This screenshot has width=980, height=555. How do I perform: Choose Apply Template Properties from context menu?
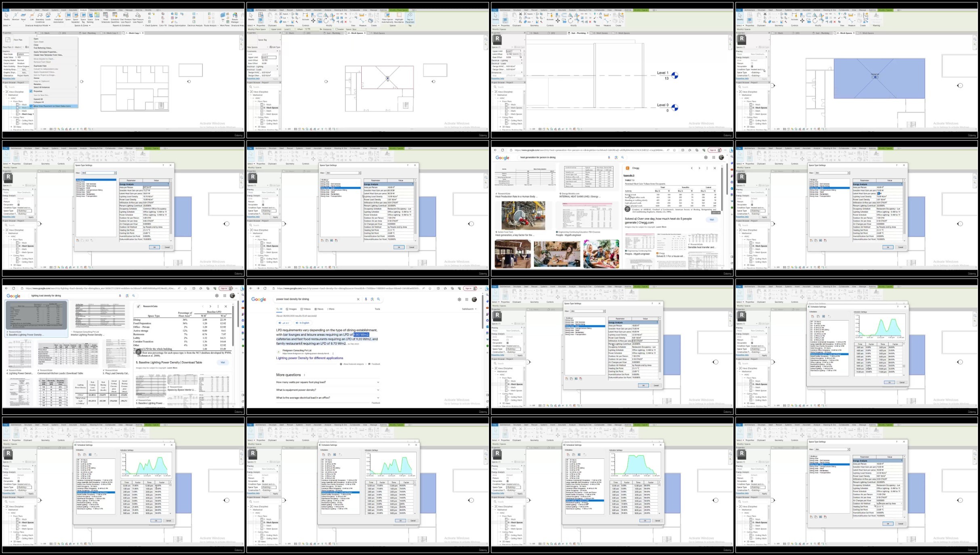(46, 52)
